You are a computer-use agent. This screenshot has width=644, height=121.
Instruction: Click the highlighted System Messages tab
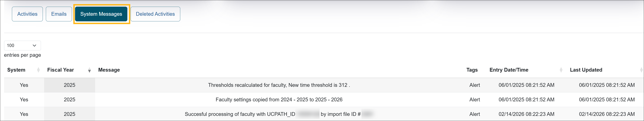pyautogui.click(x=101, y=14)
